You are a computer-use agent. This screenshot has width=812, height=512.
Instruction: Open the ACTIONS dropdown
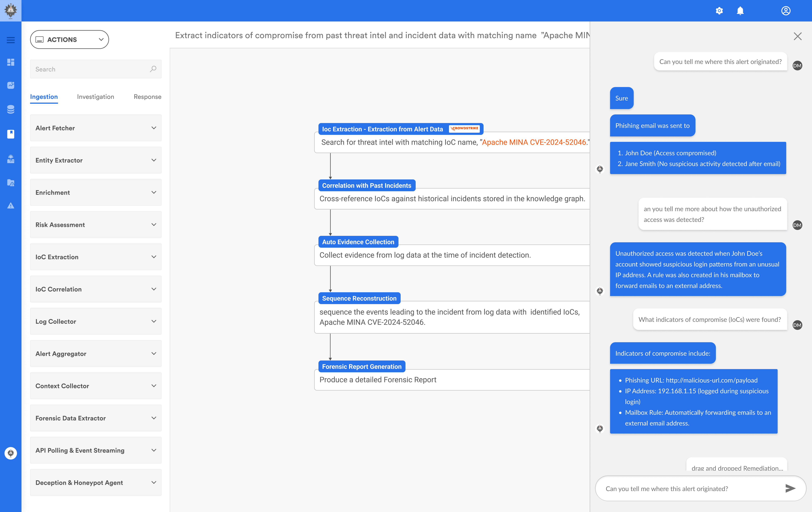pyautogui.click(x=69, y=39)
